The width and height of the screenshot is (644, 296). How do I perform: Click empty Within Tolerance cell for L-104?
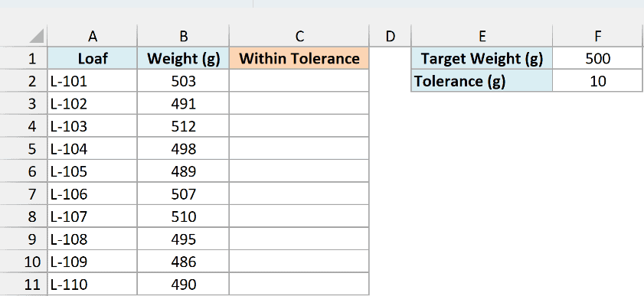click(299, 148)
